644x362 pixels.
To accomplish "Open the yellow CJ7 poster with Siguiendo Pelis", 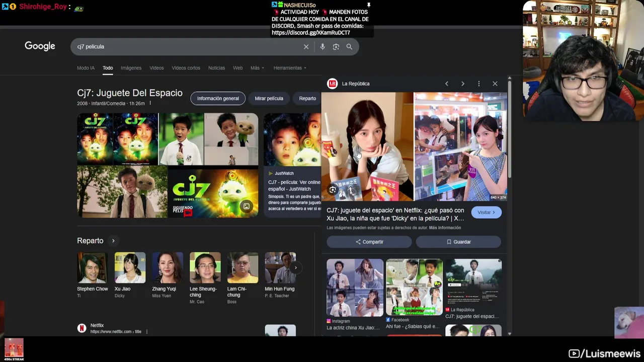I will (x=213, y=193).
